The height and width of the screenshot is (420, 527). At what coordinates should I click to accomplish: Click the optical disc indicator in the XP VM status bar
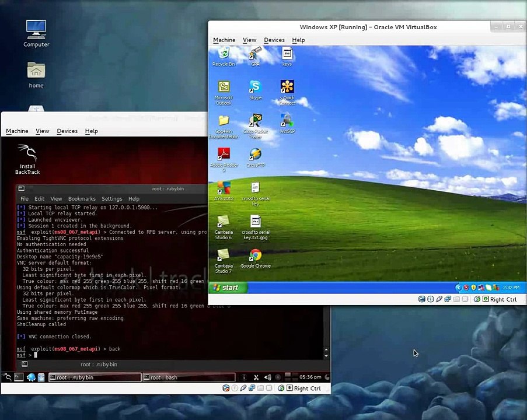(x=430, y=299)
